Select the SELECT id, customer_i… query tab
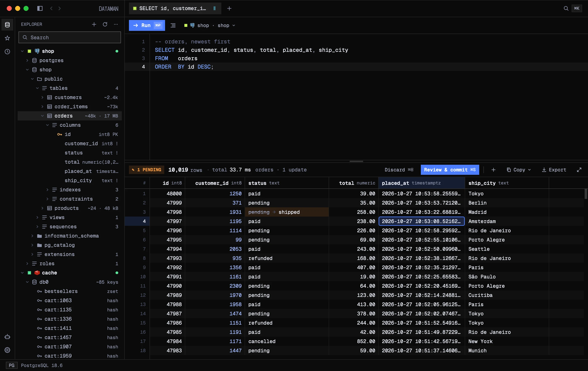 pos(175,8)
